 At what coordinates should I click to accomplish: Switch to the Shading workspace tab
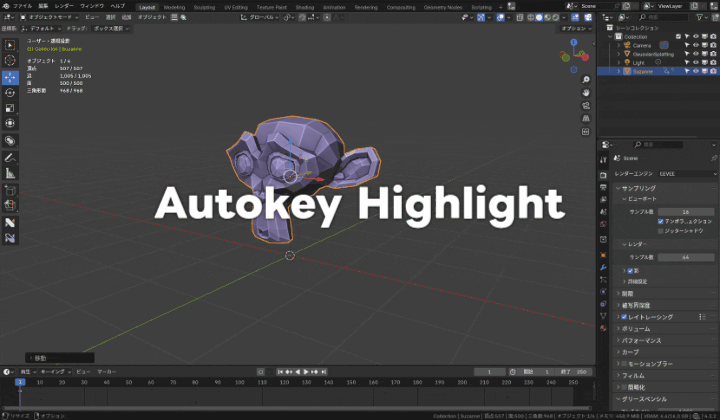(x=305, y=7)
